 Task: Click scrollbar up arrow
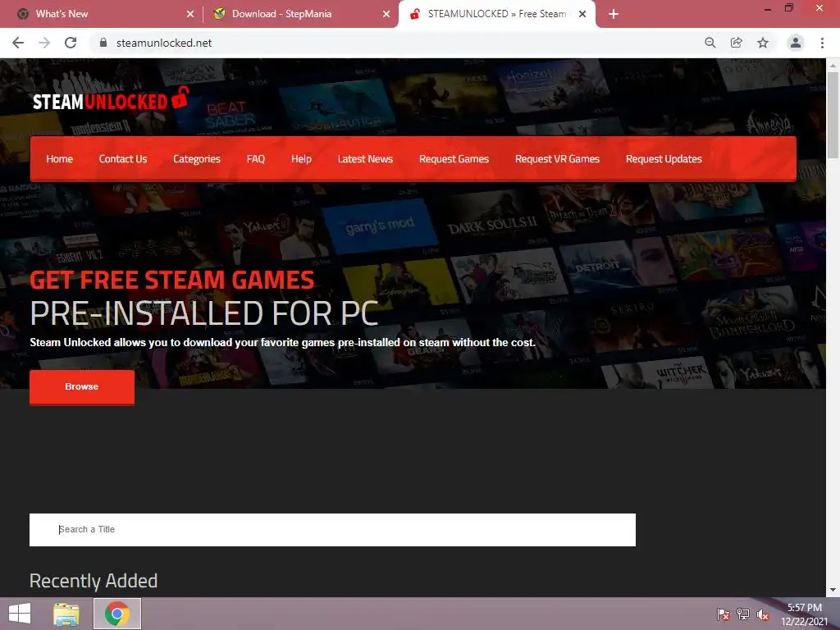coord(833,66)
